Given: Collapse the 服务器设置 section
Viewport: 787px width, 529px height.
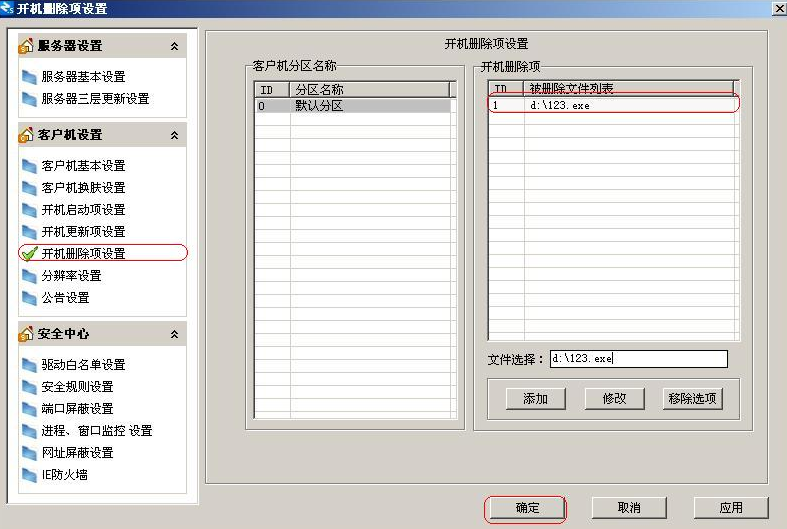Looking at the screenshot, I should tap(174, 46).
